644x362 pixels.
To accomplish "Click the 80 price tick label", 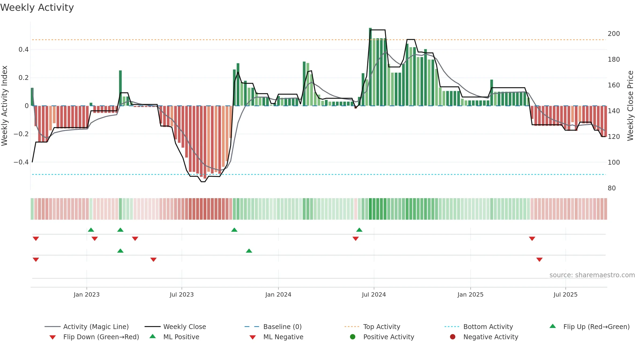I will tap(612, 188).
